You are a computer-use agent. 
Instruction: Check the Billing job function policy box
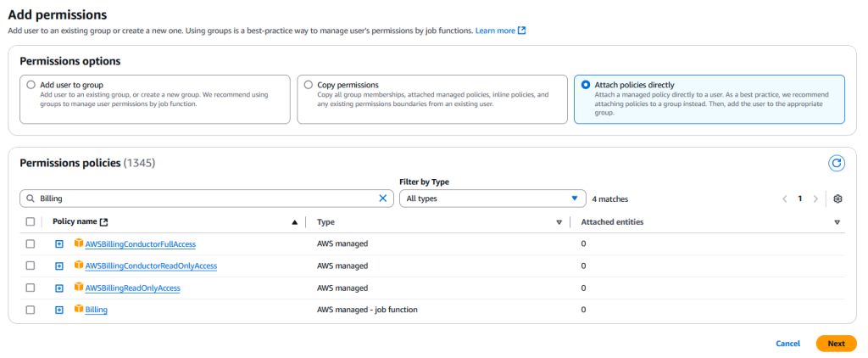pyautogui.click(x=31, y=310)
